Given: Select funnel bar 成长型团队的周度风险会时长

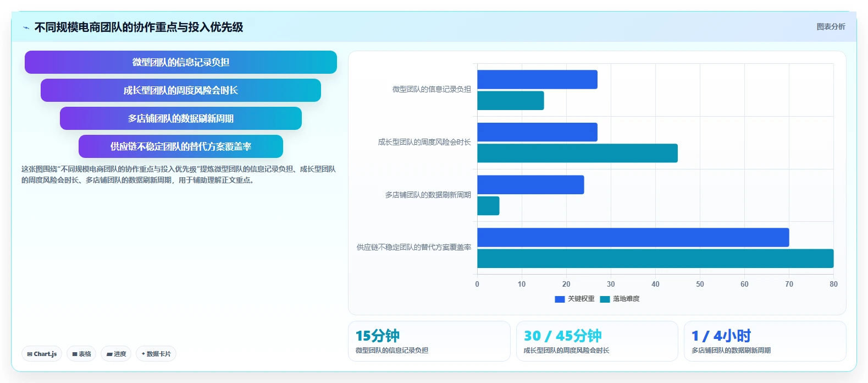Looking at the screenshot, I should [181, 90].
